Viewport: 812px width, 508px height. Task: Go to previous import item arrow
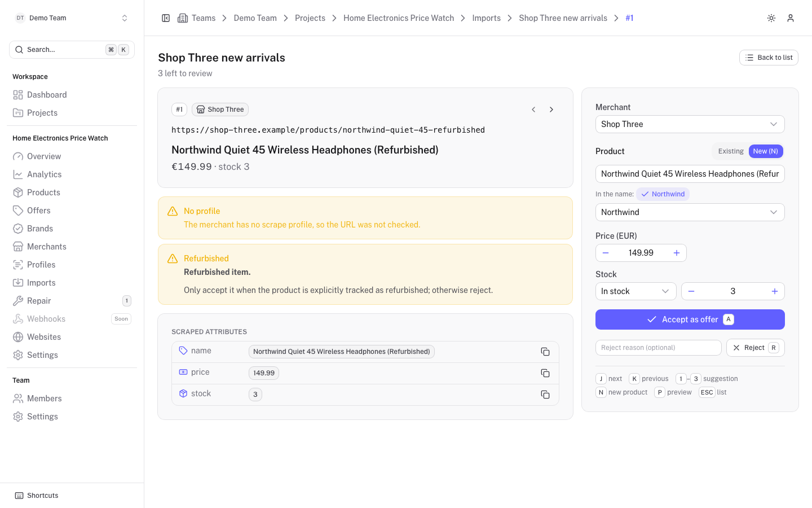[x=533, y=110]
